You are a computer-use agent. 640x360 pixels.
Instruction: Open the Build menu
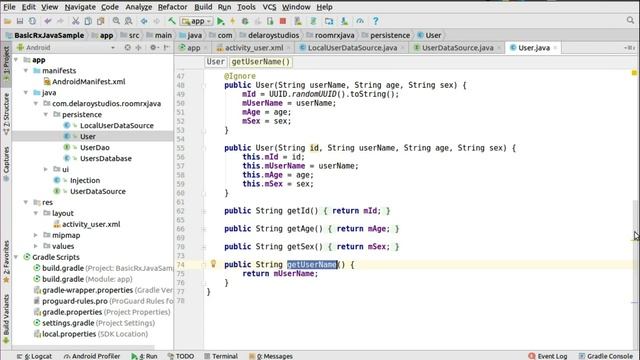[203, 7]
